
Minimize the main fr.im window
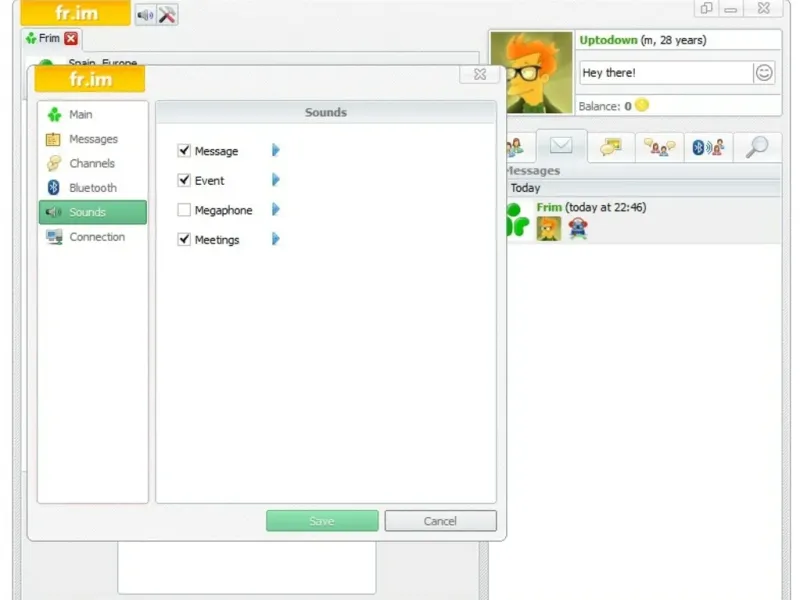(731, 8)
